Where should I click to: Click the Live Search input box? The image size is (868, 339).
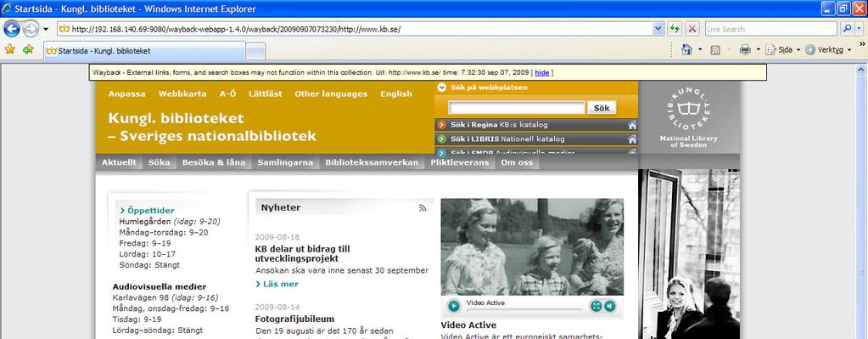tap(770, 30)
